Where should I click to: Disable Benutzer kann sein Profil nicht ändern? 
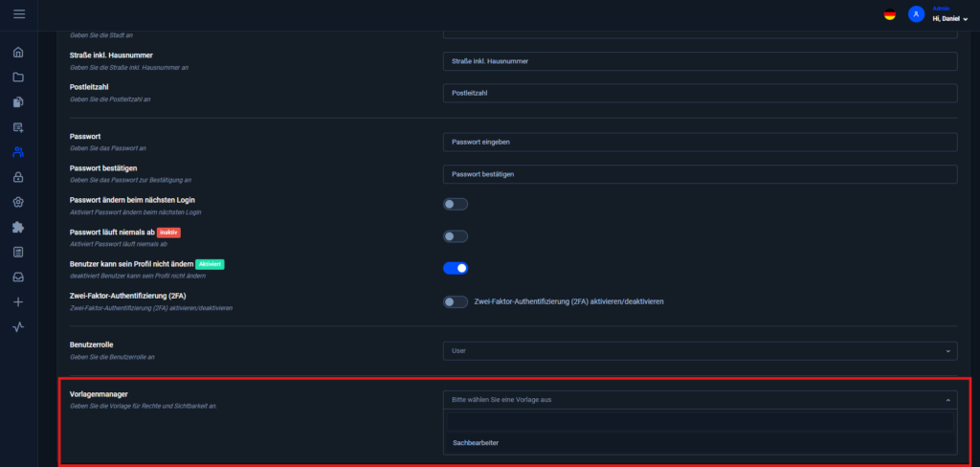[455, 268]
